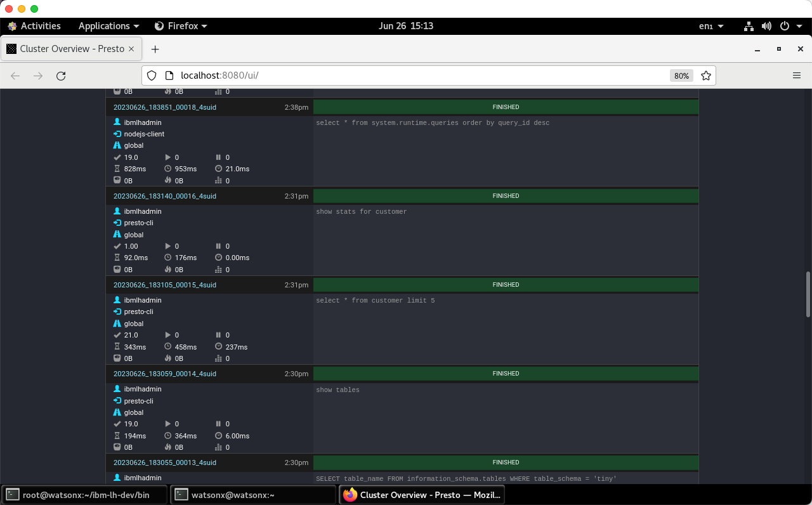Click CPU icon beside 0.00ms
This screenshot has width=812, height=505.
click(219, 258)
